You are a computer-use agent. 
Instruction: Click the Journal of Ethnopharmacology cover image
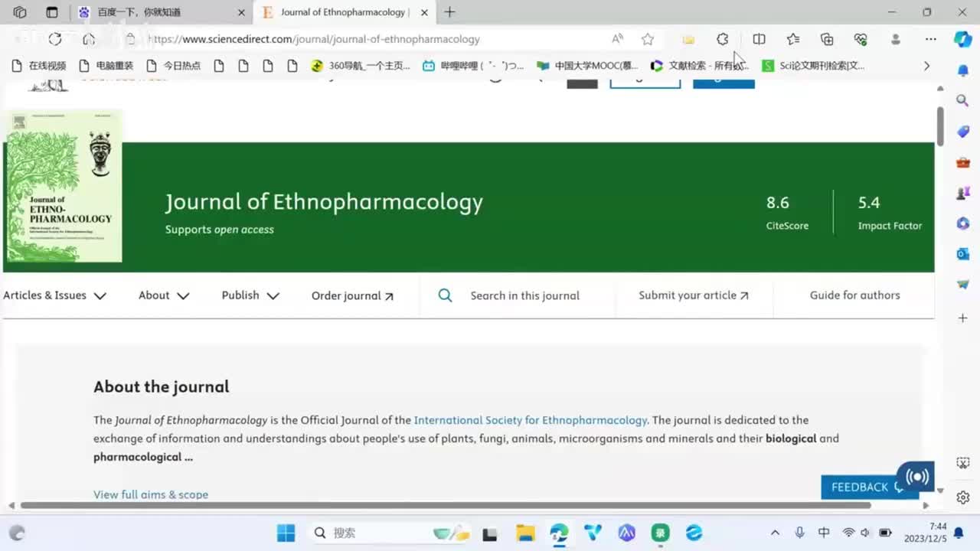[x=64, y=187]
